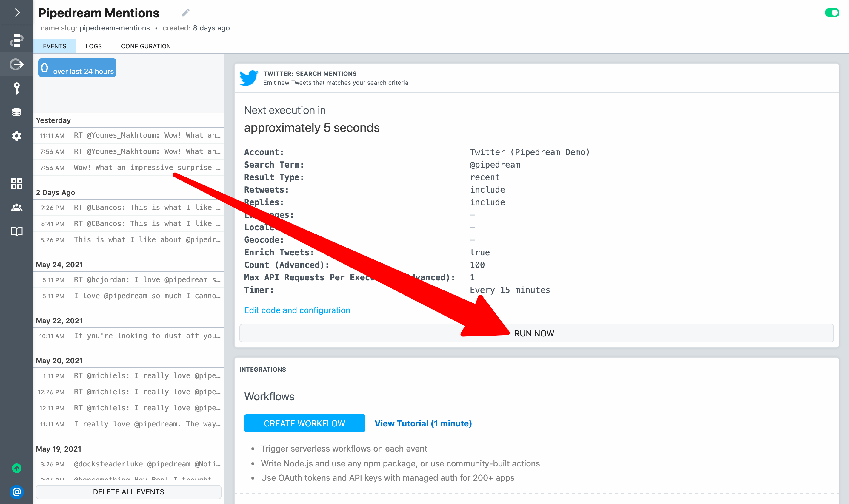Open the Community people sidebar icon
The height and width of the screenshot is (504, 849).
(x=16, y=208)
